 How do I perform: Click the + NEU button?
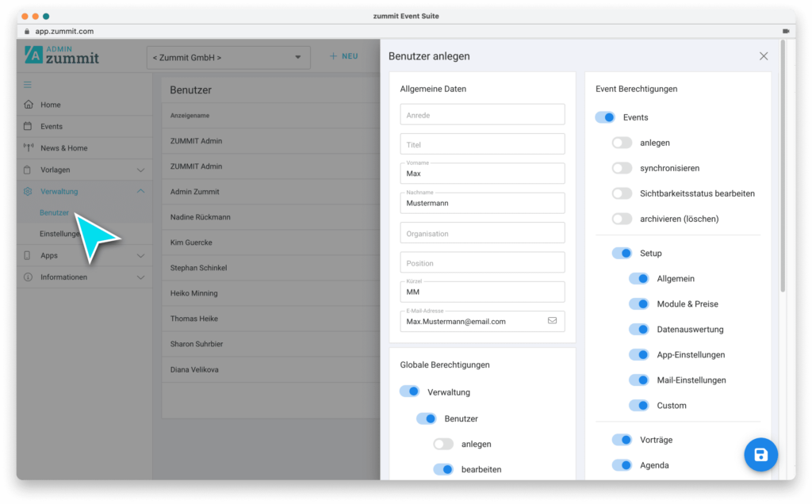click(344, 56)
